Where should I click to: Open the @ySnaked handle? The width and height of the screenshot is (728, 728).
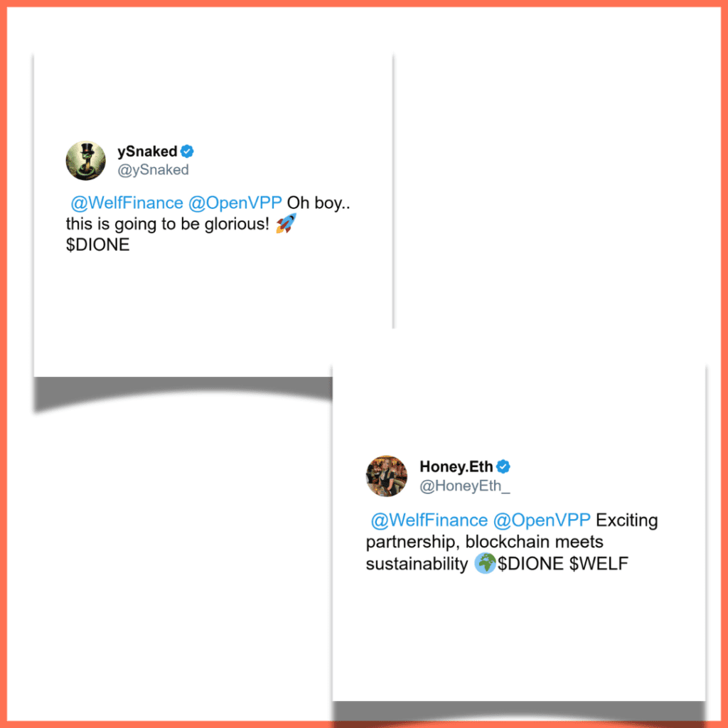click(154, 170)
